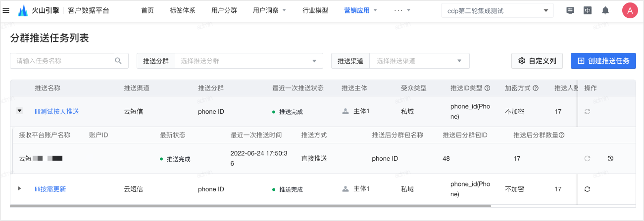The image size is (644, 221).
Task: Click 推送渠道 column header
Action: pyautogui.click(x=137, y=88)
